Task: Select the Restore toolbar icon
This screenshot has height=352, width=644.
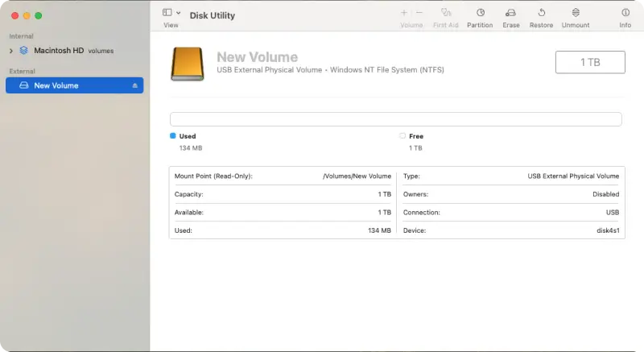Action: (x=541, y=12)
